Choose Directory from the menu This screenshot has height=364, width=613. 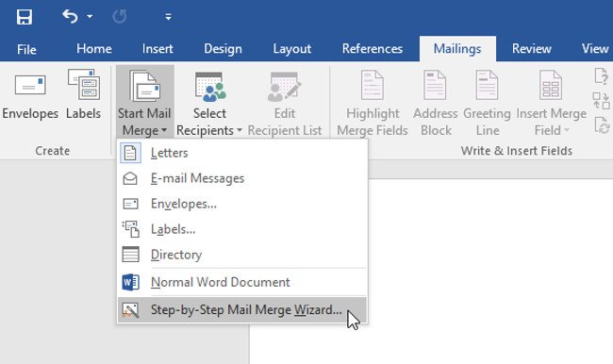pyautogui.click(x=242, y=255)
